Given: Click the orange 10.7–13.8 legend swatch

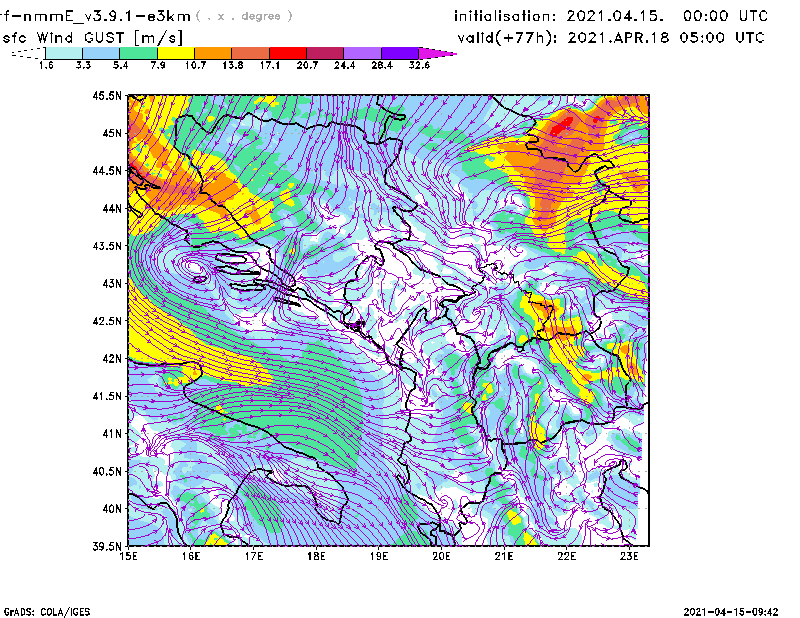Looking at the screenshot, I should click(x=213, y=53).
